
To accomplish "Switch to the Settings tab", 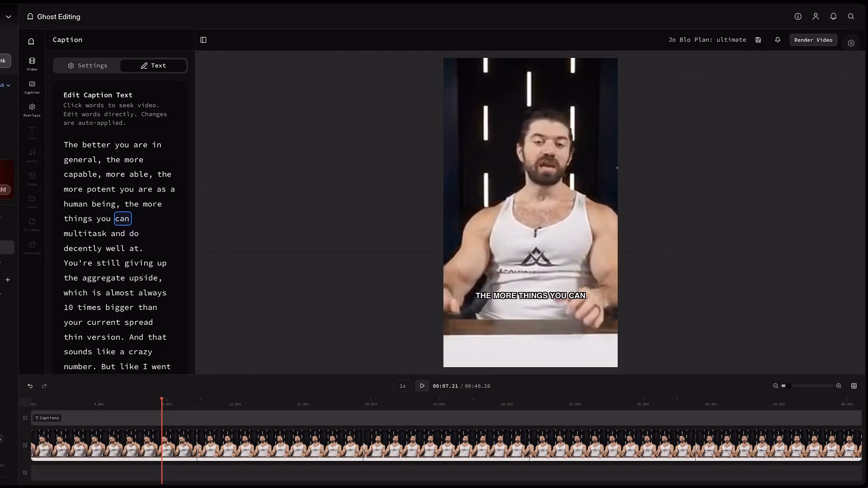I will [x=88, y=66].
